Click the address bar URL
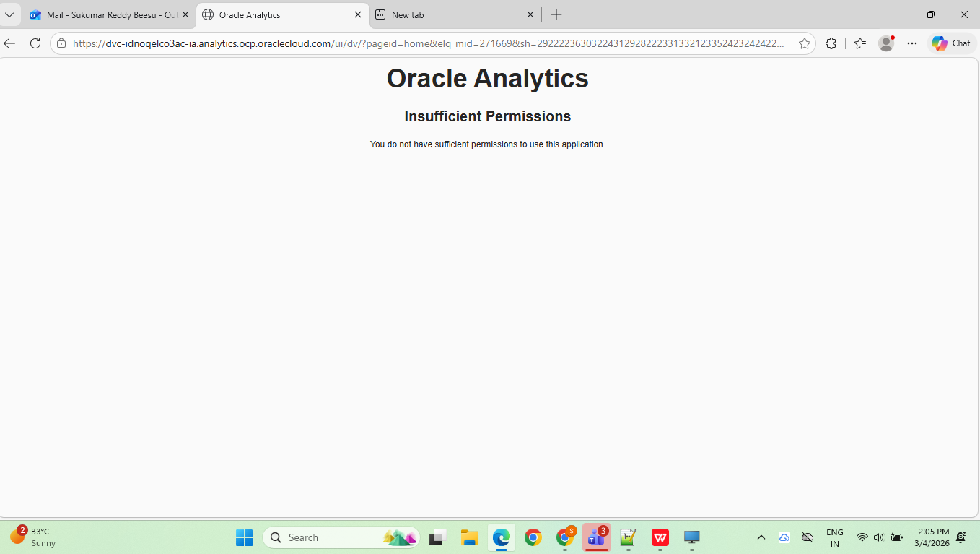This screenshot has width=980, height=554. [429, 43]
